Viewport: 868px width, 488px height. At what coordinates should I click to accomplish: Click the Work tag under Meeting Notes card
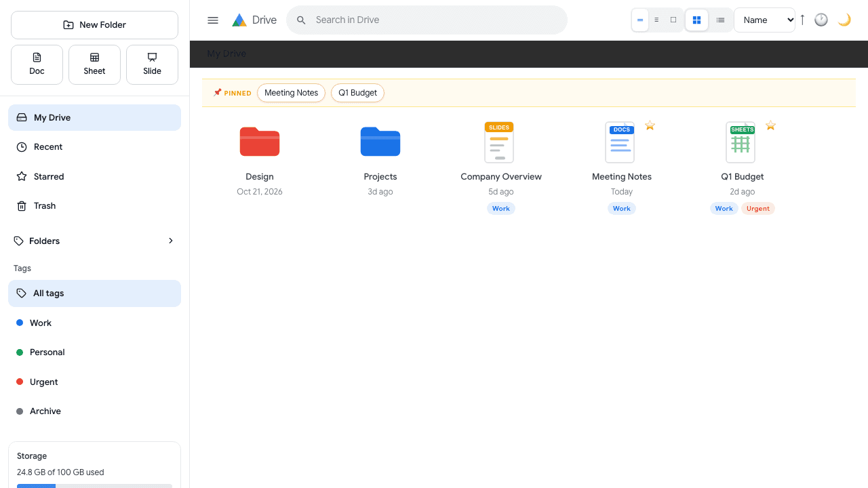622,209
